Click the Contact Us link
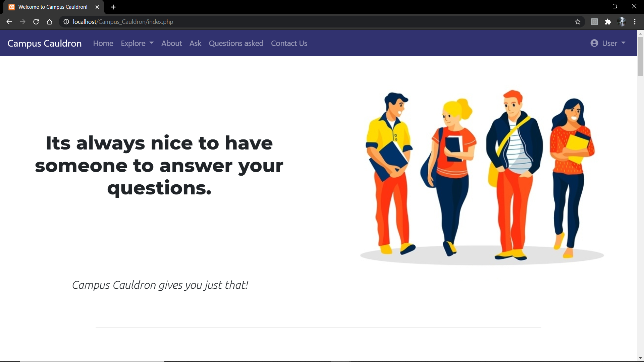 coord(289,43)
